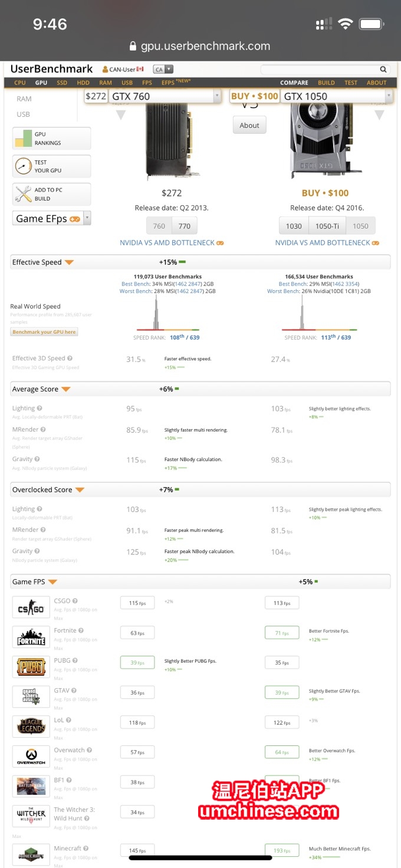Click the lock icon in the address bar
The image size is (401, 868).
click(x=133, y=46)
